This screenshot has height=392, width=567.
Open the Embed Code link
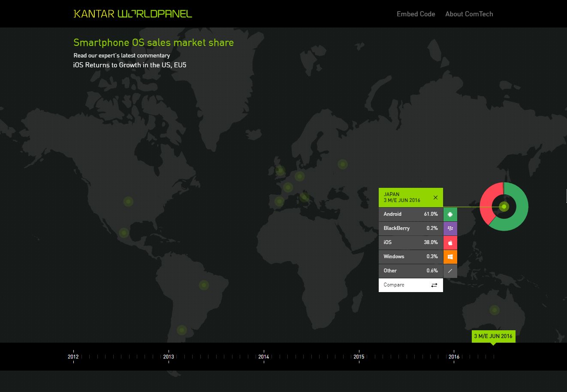416,14
